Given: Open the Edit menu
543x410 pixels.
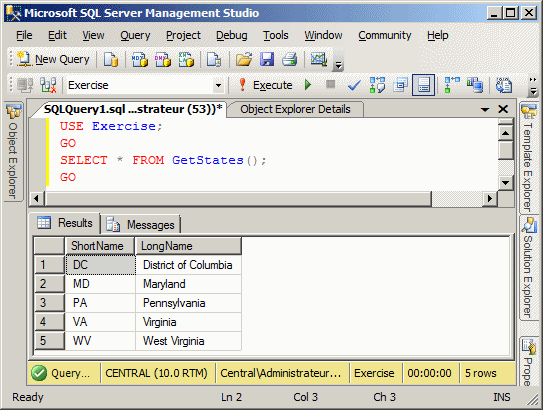Looking at the screenshot, I should 57,35.
